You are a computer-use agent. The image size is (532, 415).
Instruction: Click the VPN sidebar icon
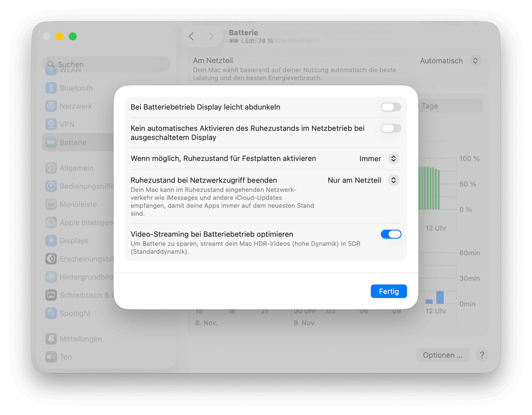pos(51,124)
